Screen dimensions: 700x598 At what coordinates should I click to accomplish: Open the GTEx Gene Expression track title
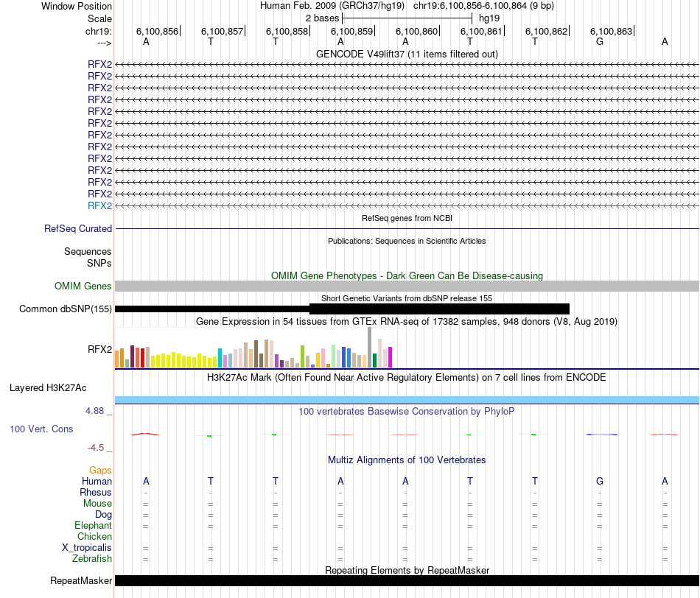pos(407,321)
